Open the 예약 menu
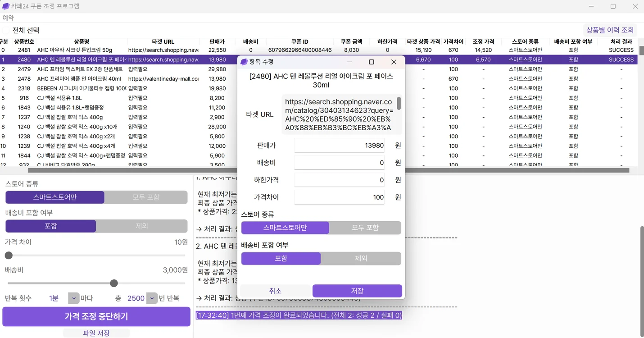The width and height of the screenshot is (644, 338). click(x=8, y=18)
